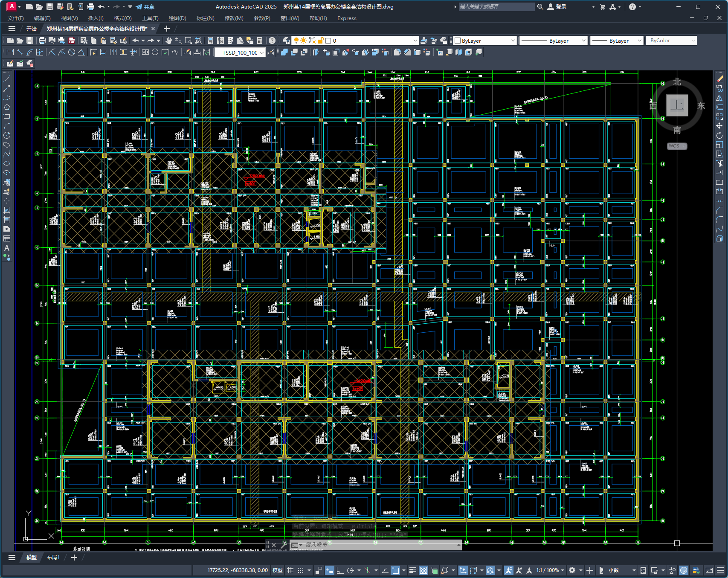The width and height of the screenshot is (728, 578).
Task: Click the Plot (printer) icon
Action: [42, 41]
